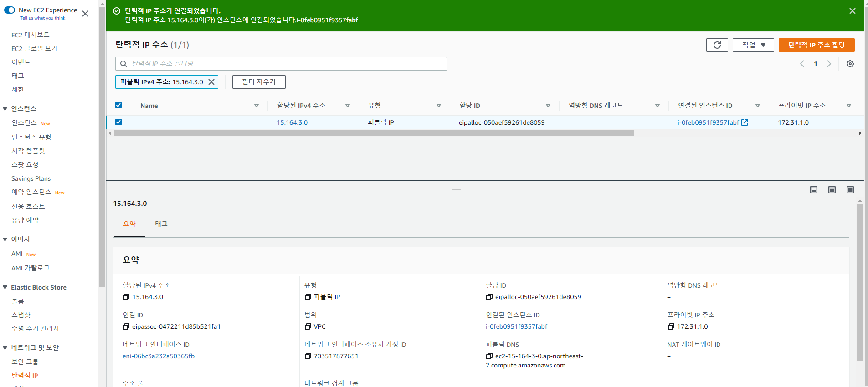Copy the private IP 172.31.1.0
The width and height of the screenshot is (868, 387).
[671, 326]
